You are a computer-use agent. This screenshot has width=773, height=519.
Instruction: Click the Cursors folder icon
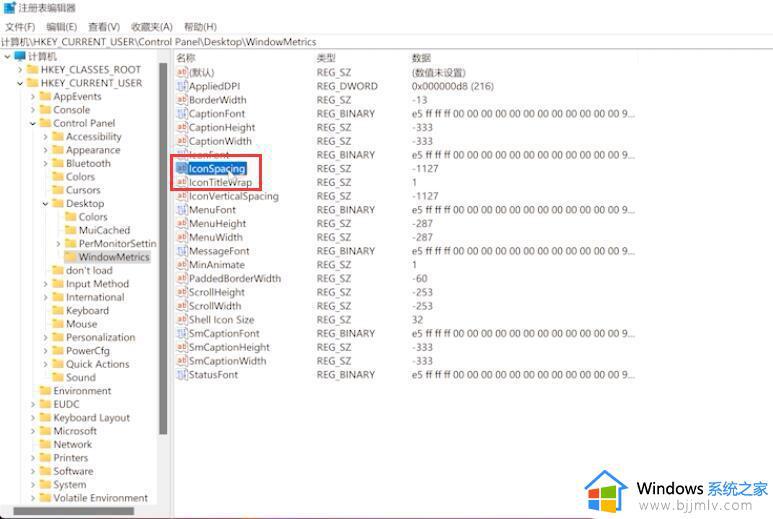(58, 190)
